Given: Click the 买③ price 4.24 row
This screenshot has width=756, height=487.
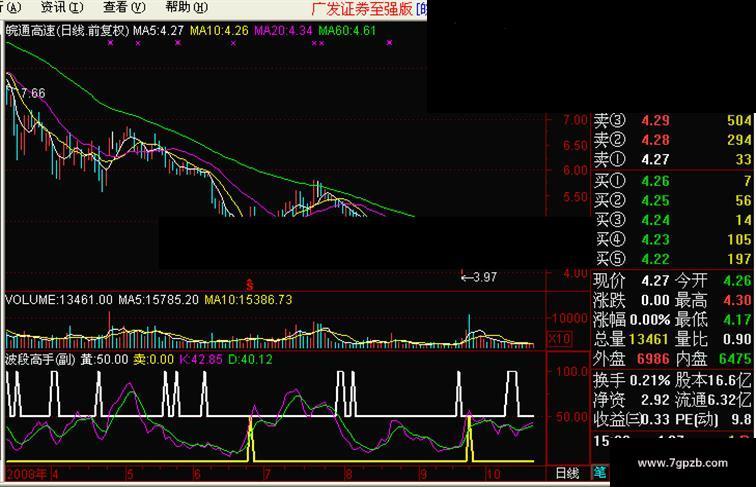Looking at the screenshot, I should (x=672, y=220).
